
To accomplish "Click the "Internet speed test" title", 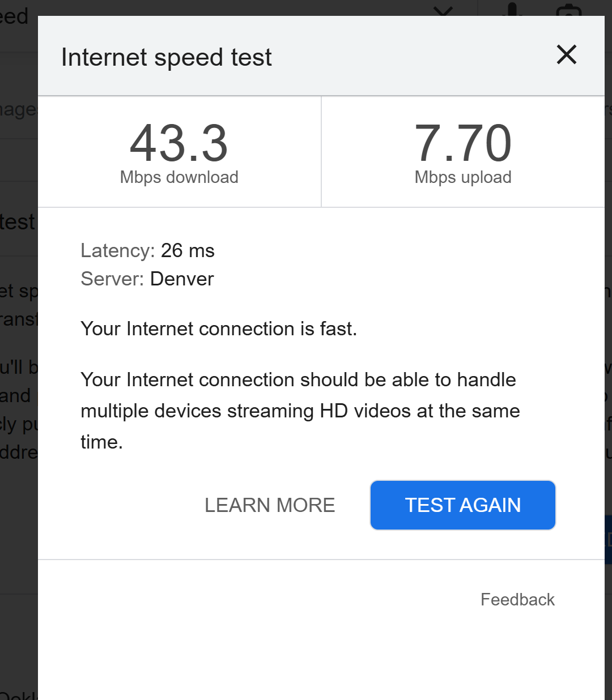I will [167, 57].
